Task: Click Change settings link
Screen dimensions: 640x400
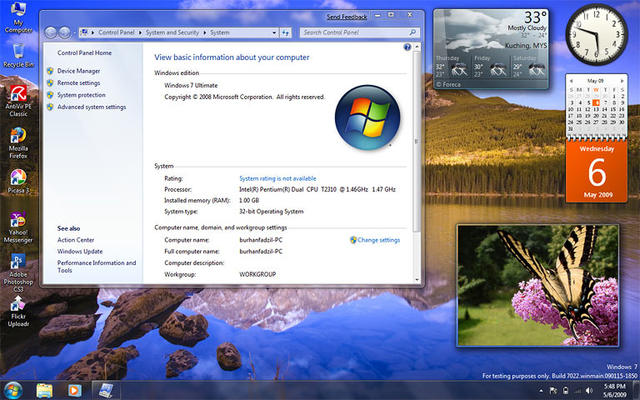Action: click(x=378, y=240)
